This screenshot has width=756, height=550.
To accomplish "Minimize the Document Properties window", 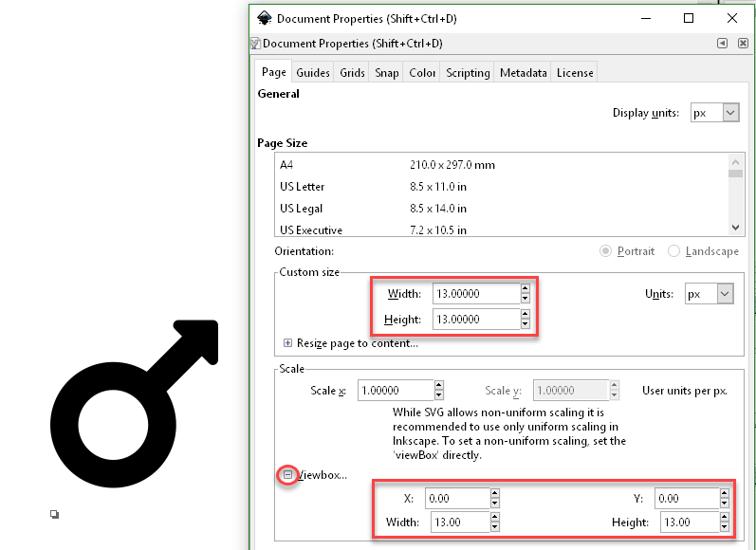I will (645, 18).
